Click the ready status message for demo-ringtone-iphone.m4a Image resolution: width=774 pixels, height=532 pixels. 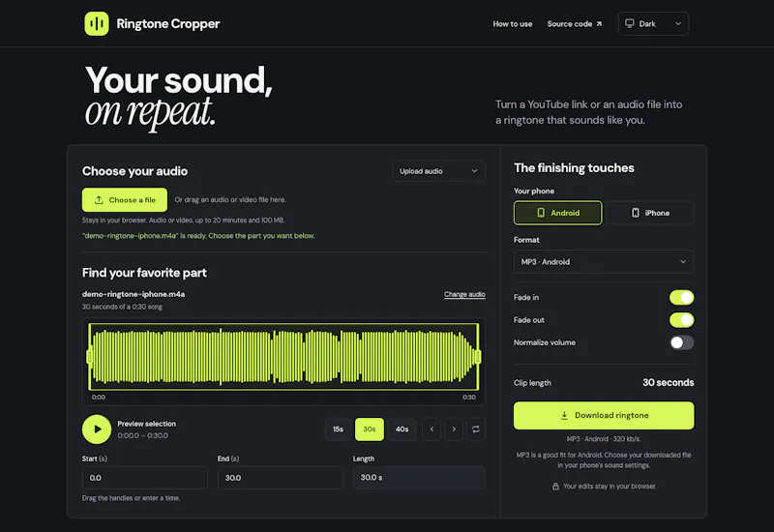(x=198, y=236)
